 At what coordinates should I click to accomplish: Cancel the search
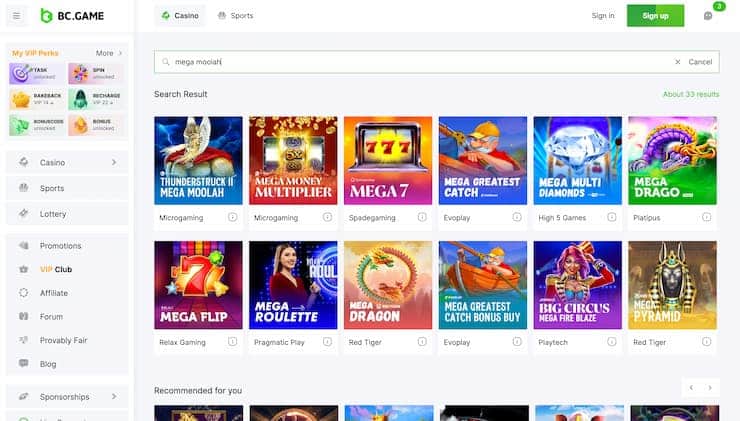pos(700,62)
